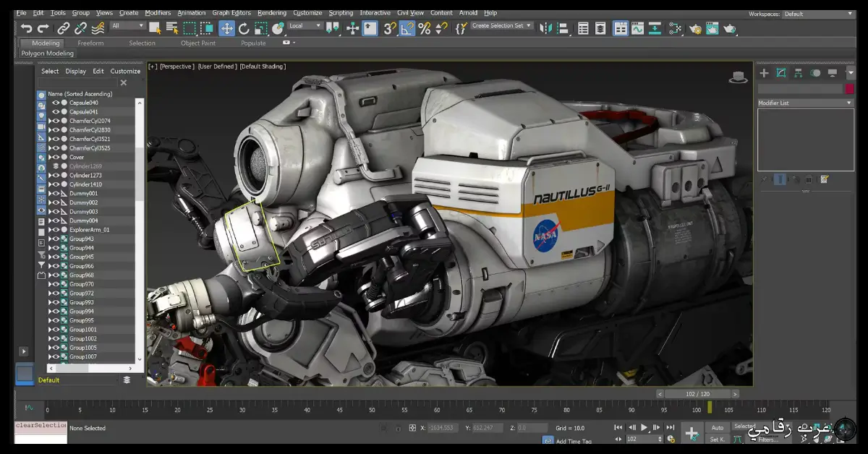Enable Auto Key animation mode

[717, 427]
